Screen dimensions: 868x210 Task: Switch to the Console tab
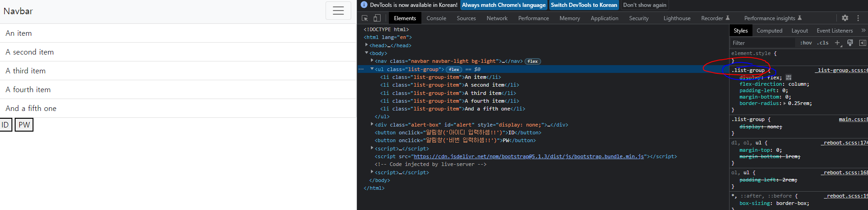[436, 18]
